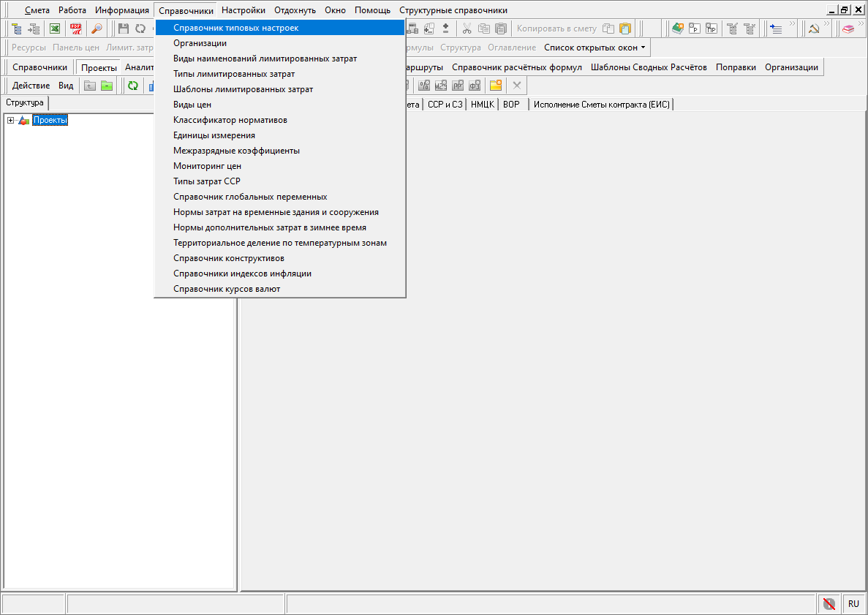Click the green refresh arrows icon
The image size is (868, 615).
133,86
